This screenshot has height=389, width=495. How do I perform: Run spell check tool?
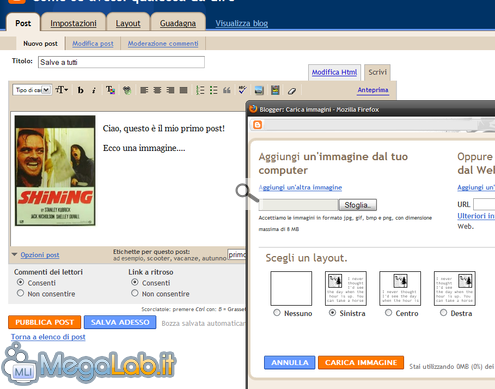click(x=242, y=90)
